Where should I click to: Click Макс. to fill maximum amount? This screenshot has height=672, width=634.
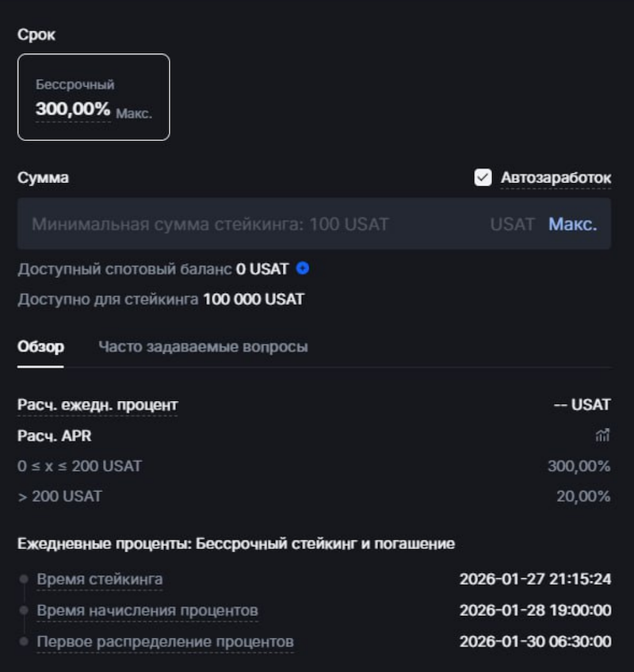click(x=572, y=225)
